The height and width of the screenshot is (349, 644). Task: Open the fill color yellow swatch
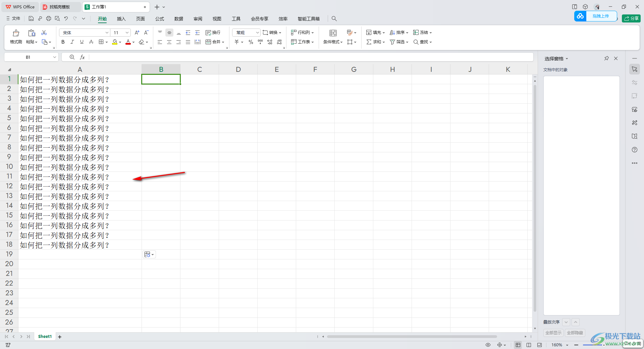tap(115, 42)
